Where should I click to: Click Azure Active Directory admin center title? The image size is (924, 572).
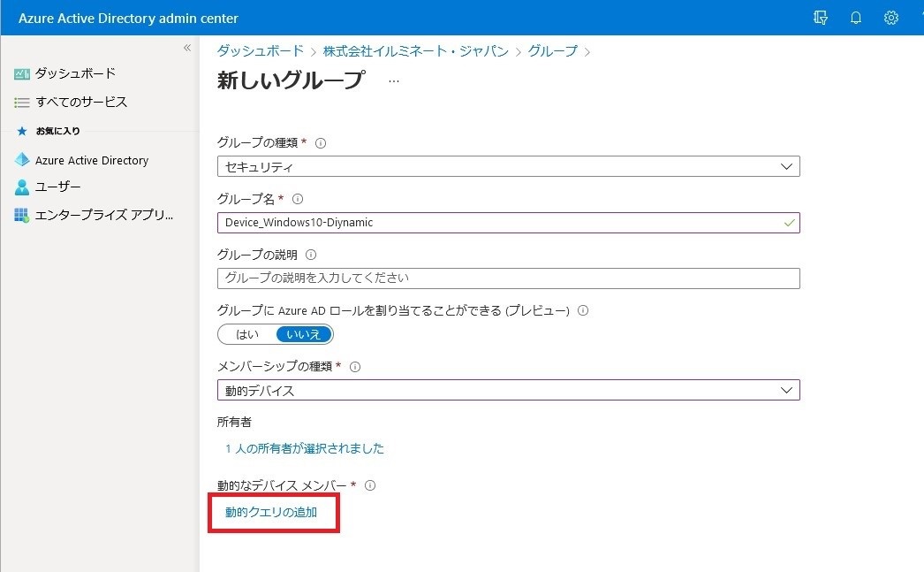[128, 19]
